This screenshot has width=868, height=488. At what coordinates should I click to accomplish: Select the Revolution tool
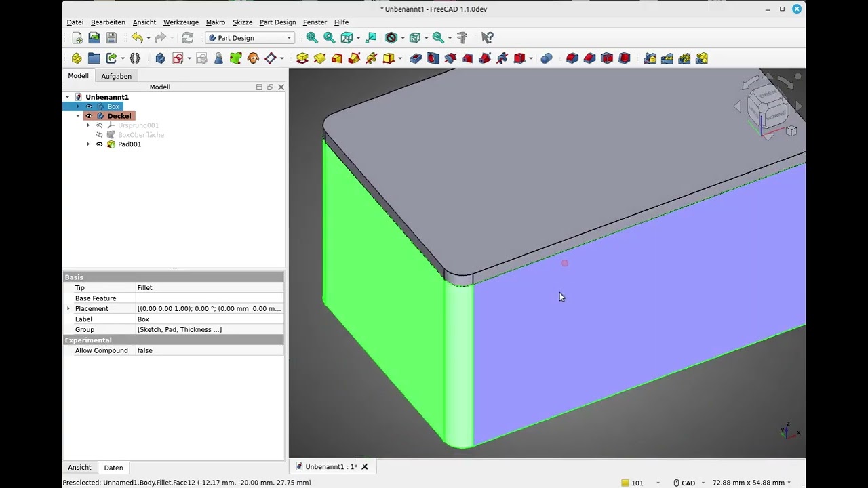(x=319, y=58)
